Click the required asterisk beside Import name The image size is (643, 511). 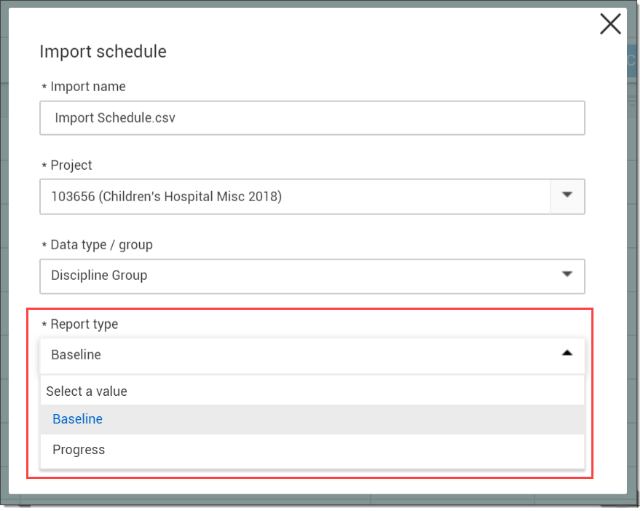[x=44, y=87]
